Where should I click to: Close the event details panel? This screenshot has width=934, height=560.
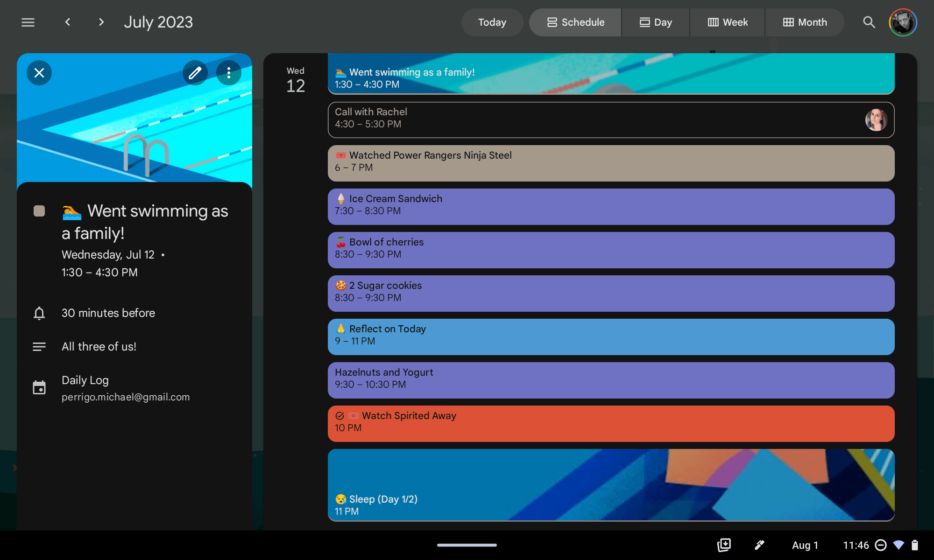pos(39,73)
